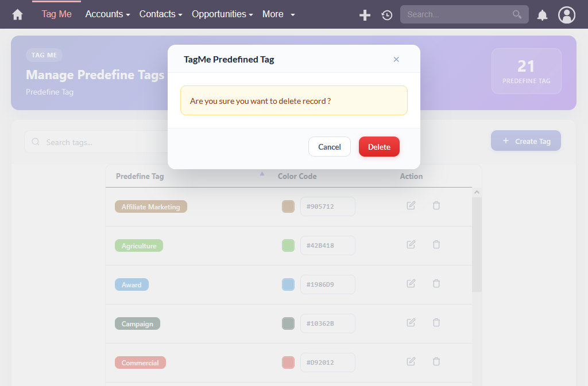This screenshot has height=386, width=588.
Task: Confirm with the red Delete button
Action: 379,147
